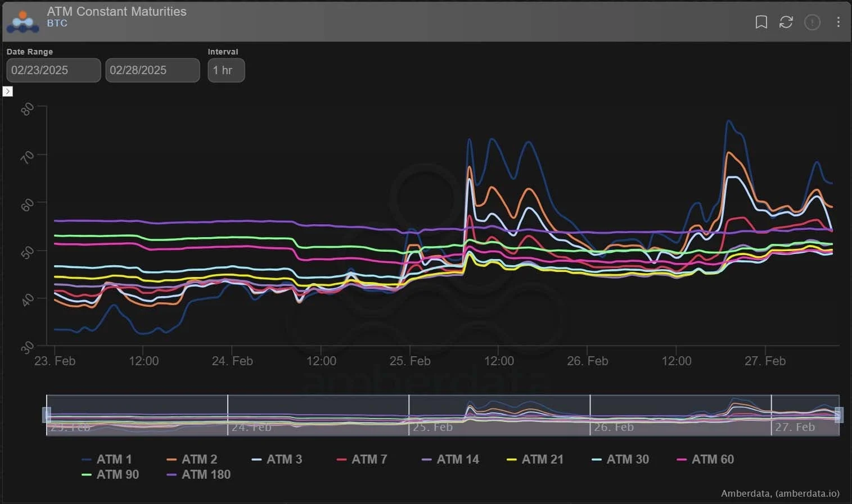
Task: Click the ATM Constant Maturities title
Action: [x=116, y=11]
